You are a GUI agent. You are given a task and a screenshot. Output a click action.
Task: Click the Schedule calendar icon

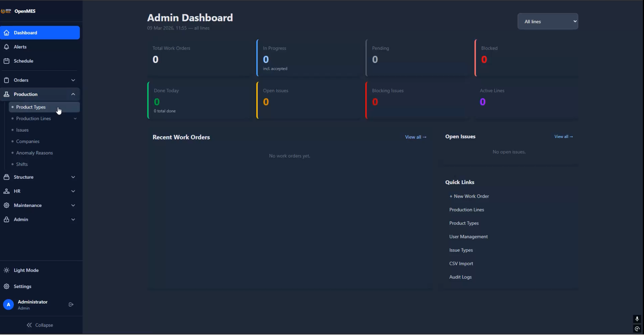pos(6,61)
